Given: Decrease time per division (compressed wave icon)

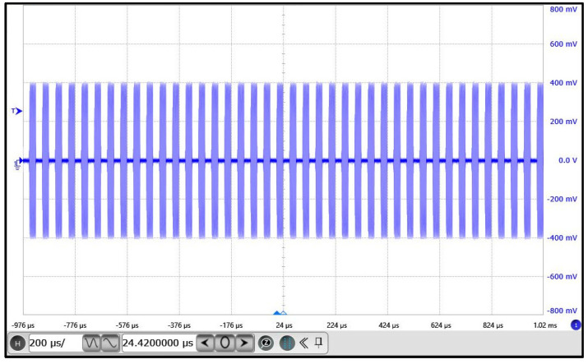Looking at the screenshot, I should 91,343.
